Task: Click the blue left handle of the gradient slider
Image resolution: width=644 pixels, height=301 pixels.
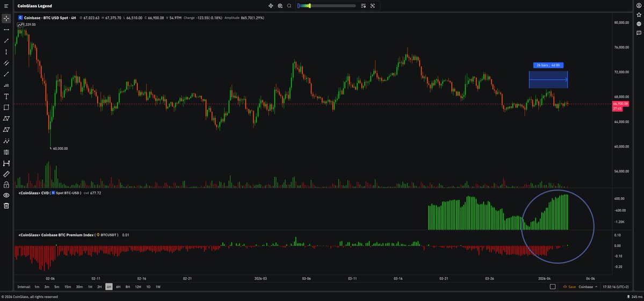Action: click(x=299, y=6)
